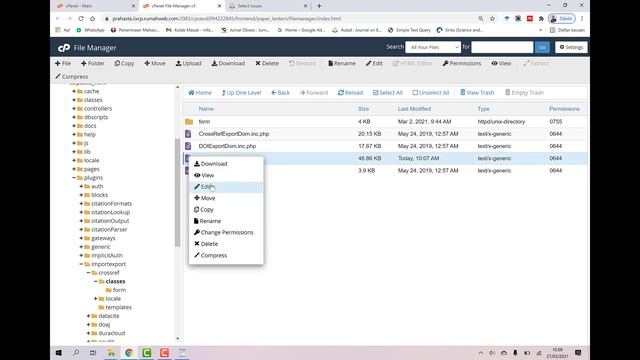Click the browser bookmark star icon

492,19
